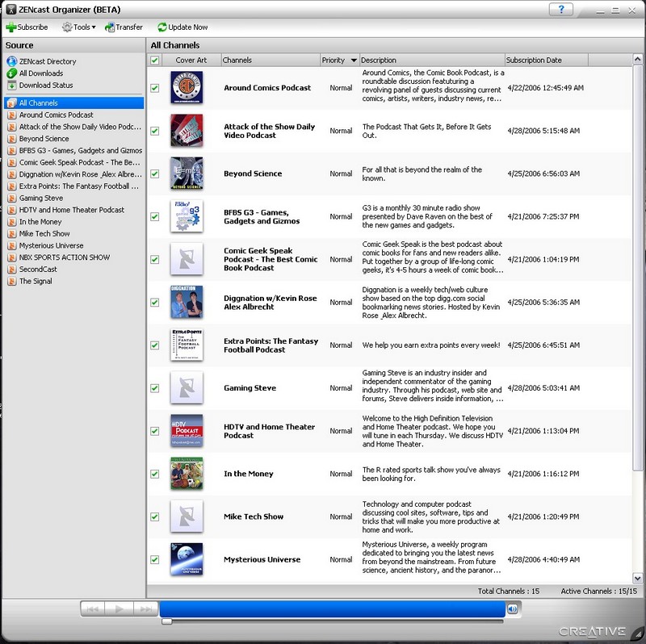This screenshot has width=646, height=644.
Task: Select Around Comics Podcast in sidebar
Action: click(74, 115)
